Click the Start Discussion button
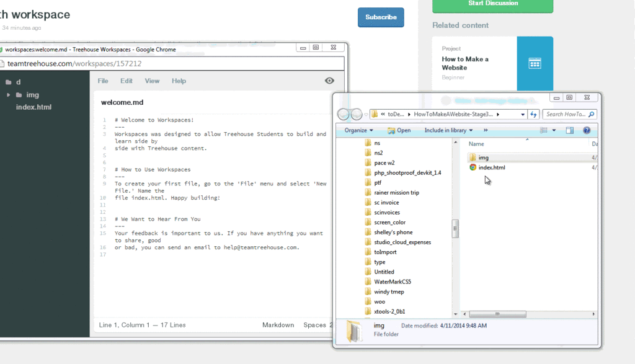Viewport: 635px width, 364px height. click(x=492, y=4)
